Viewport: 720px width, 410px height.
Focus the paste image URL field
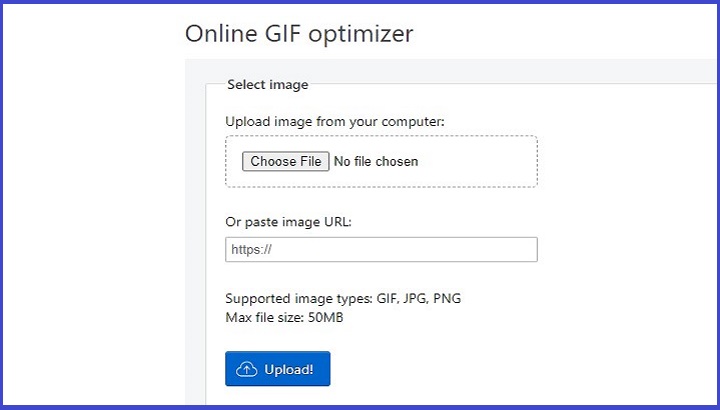pyautogui.click(x=381, y=249)
